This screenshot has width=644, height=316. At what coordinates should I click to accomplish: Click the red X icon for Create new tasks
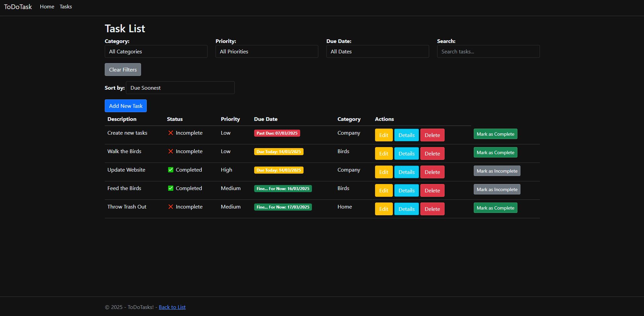pos(171,133)
